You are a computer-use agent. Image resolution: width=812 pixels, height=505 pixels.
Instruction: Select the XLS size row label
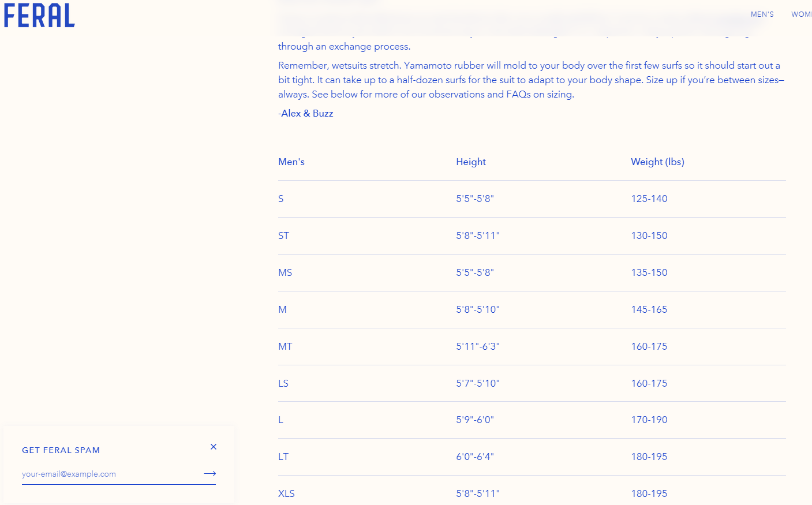[x=286, y=493]
